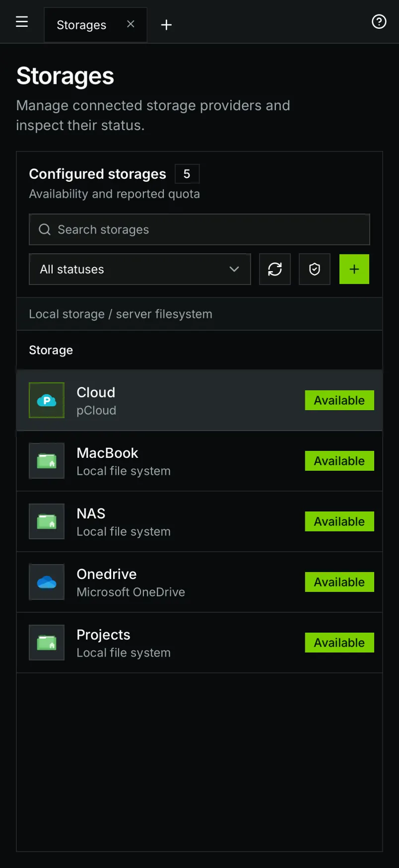Select the Projects storage name

[103, 635]
